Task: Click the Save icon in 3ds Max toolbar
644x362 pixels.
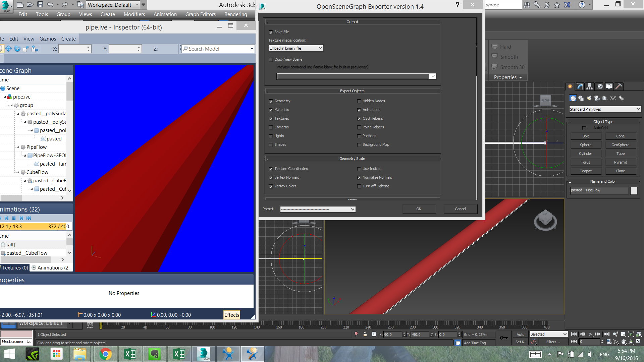Action: point(40,4)
